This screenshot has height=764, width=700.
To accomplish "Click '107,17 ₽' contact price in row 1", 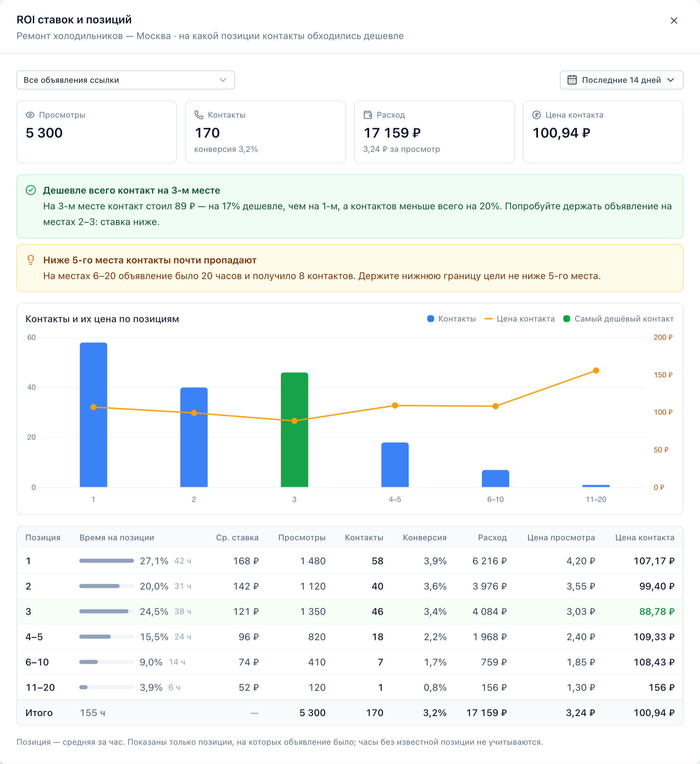I will click(x=654, y=561).
